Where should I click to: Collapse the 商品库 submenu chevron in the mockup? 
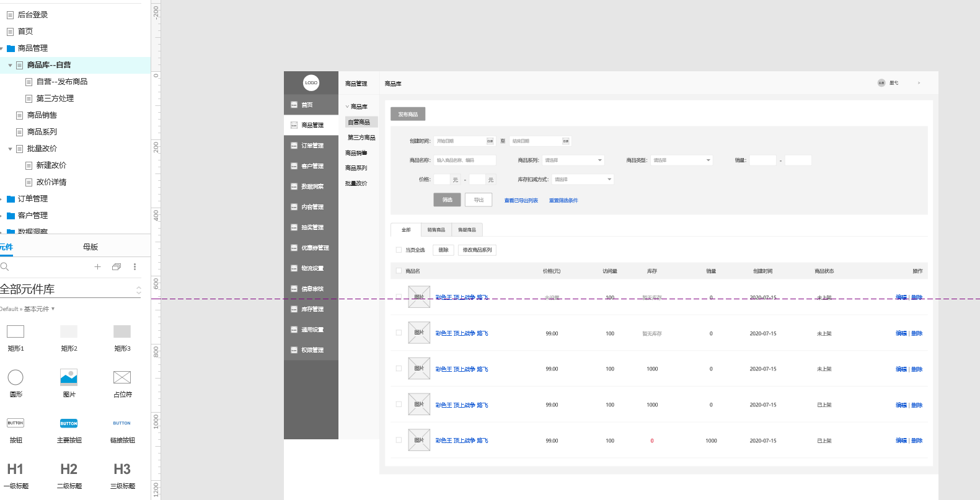347,107
